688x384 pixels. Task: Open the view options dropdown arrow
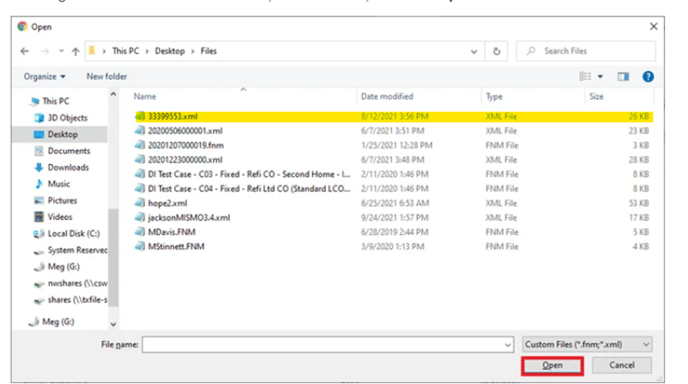600,77
